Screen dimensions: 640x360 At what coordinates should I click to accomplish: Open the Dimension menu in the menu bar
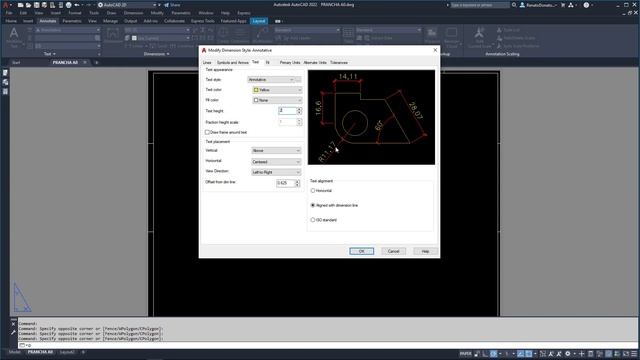[x=133, y=13]
